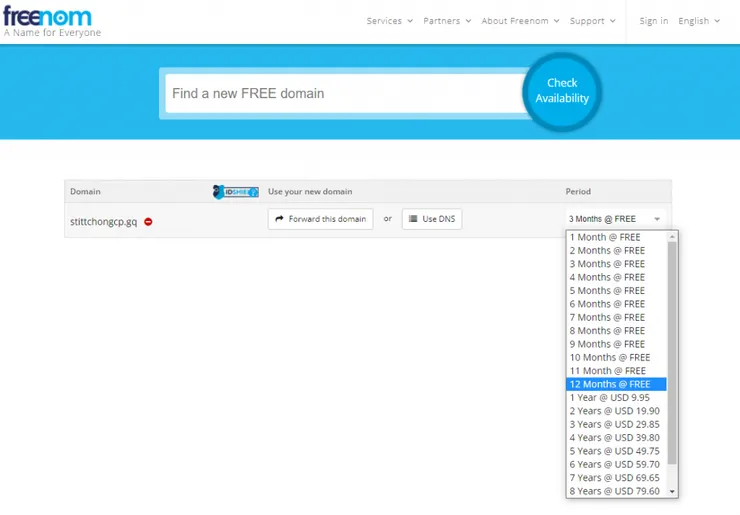Click the Check Availability button
The image size is (740, 515).
[562, 91]
